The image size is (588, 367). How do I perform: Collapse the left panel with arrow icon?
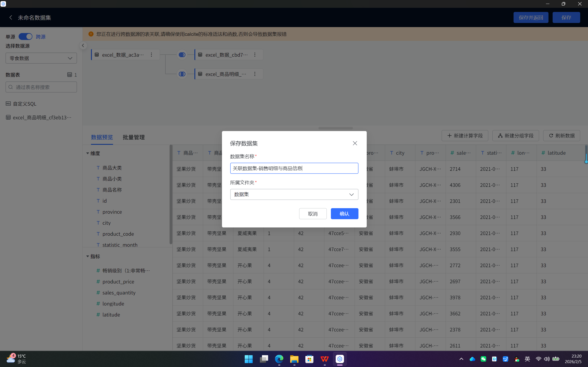[x=83, y=45]
